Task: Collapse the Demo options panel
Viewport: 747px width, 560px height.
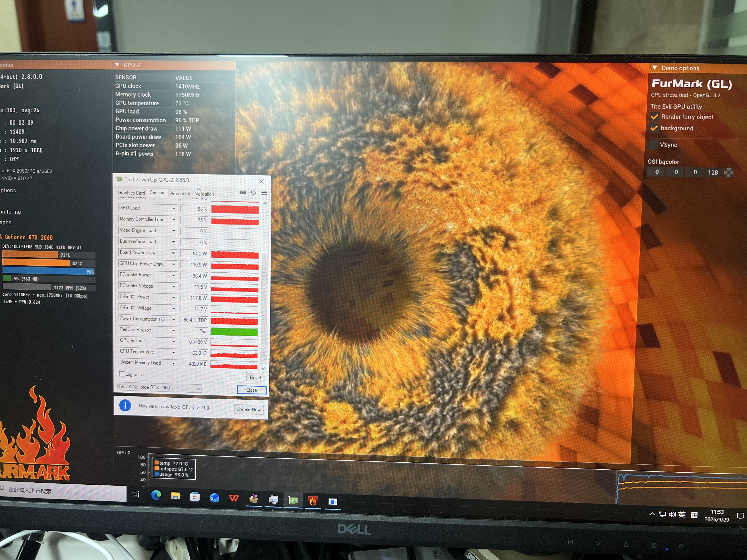Action: (655, 68)
